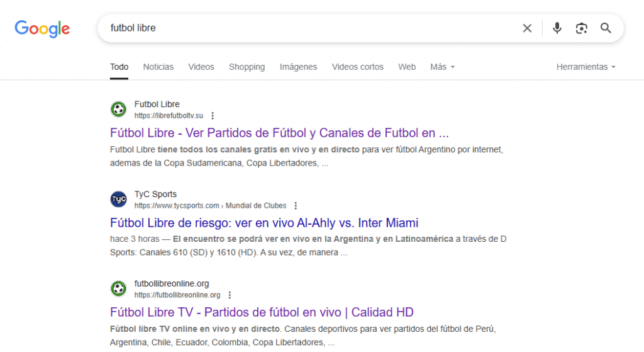The image size is (644, 352).
Task: Open the Imágenes tab
Action: [298, 67]
